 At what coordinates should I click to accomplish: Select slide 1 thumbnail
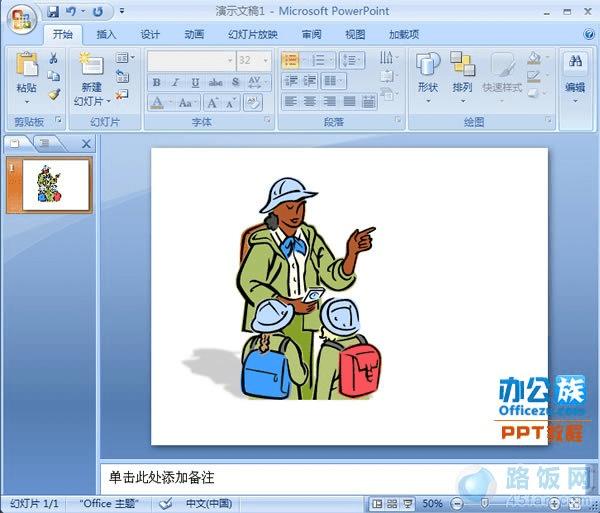tap(50, 184)
